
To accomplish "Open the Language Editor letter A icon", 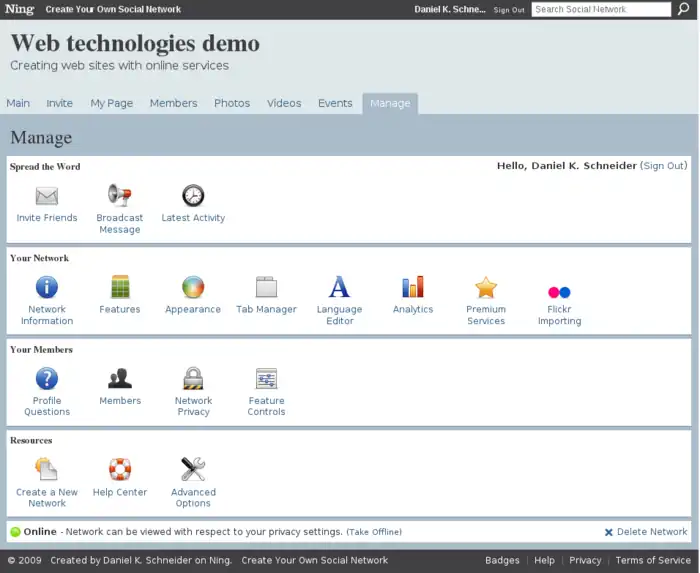I will click(340, 288).
